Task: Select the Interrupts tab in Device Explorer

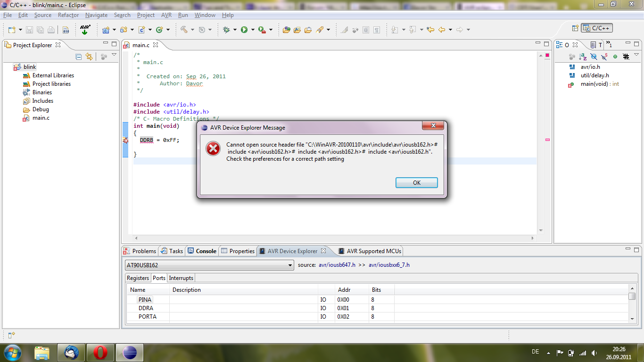Action: (x=181, y=278)
